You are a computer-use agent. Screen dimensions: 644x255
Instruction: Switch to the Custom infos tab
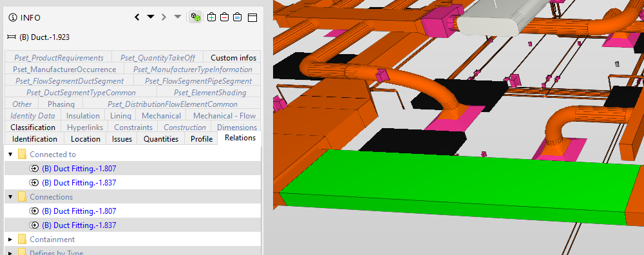click(x=233, y=58)
